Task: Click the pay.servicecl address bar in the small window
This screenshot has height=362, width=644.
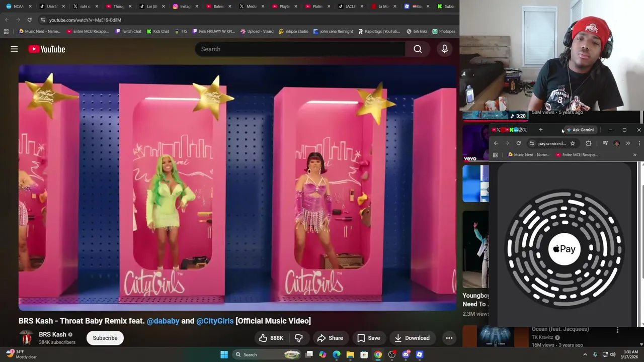Action: 552,143
